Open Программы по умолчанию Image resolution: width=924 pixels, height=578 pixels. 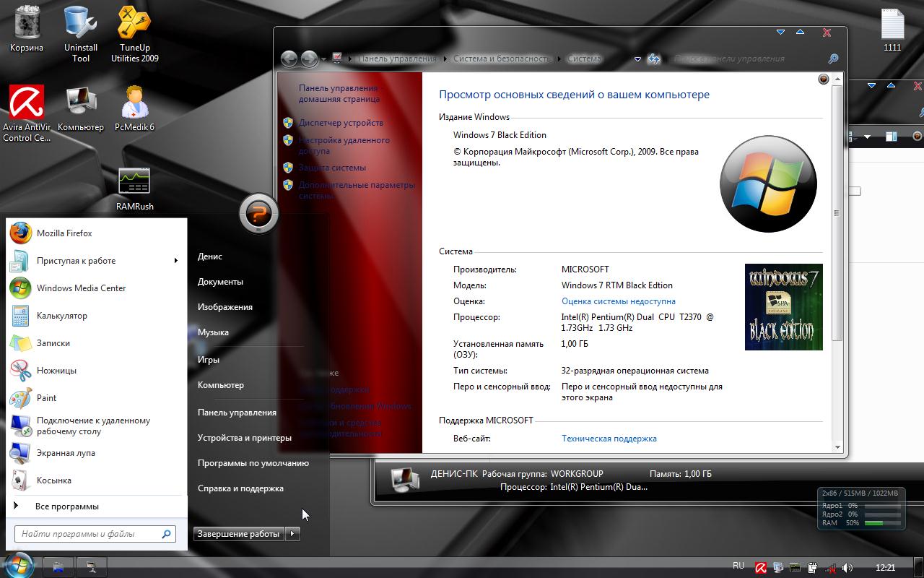253,463
